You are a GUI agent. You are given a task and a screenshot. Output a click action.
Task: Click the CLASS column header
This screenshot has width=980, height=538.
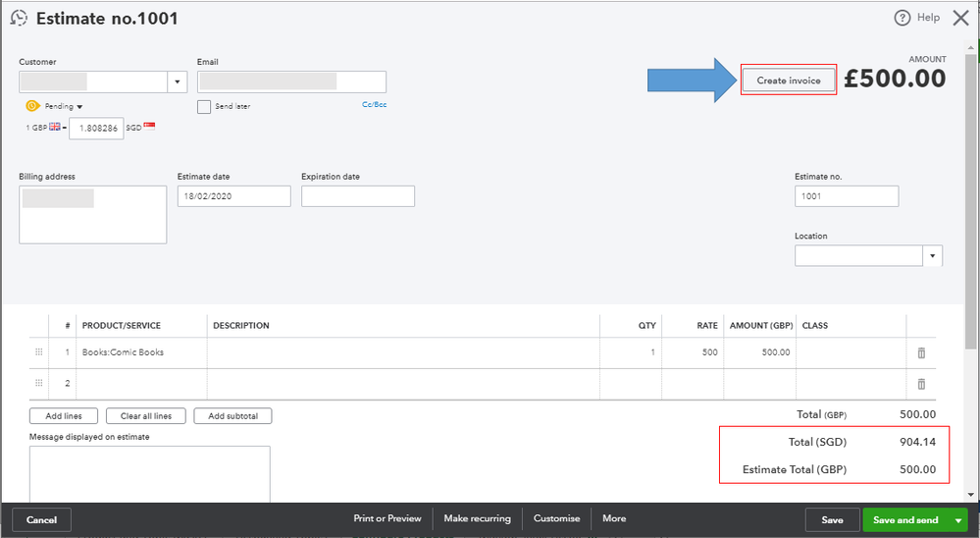(x=815, y=326)
